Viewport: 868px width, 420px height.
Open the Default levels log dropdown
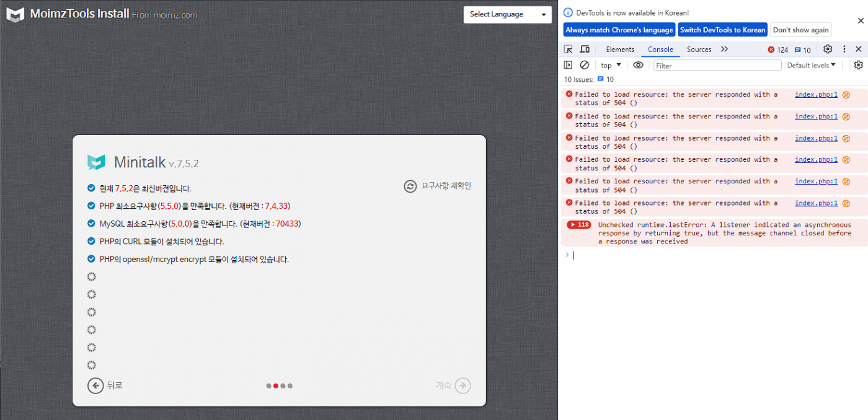tap(812, 65)
